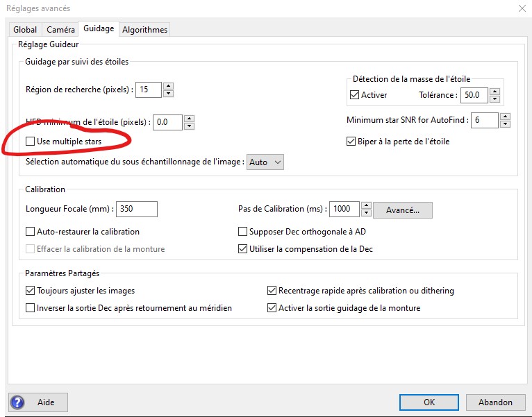Uncheck Biper à la perte de l'étoile
Viewport: 532px width, 417px height.
click(x=352, y=142)
